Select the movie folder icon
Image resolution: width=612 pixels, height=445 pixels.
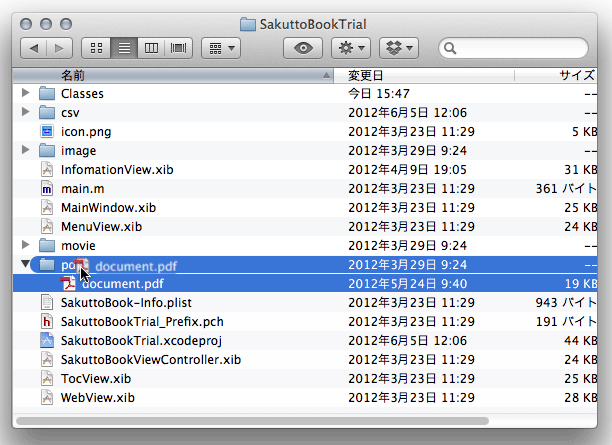(47, 246)
